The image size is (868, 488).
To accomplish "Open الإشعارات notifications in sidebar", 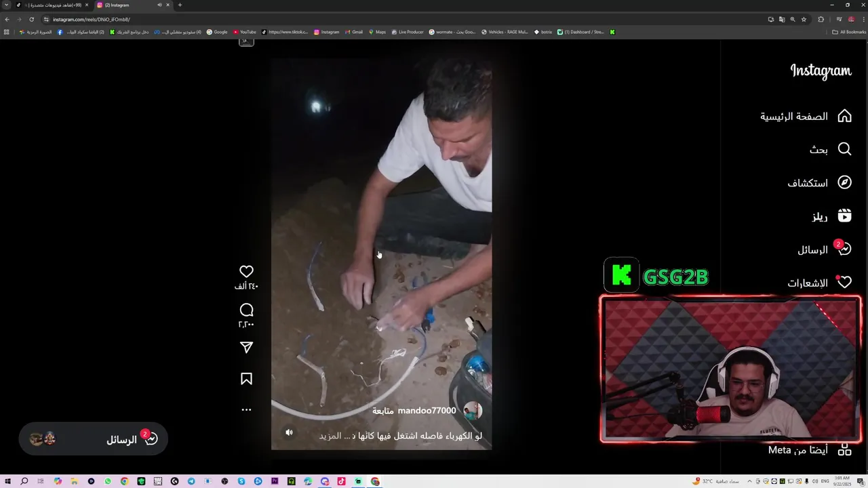I will coord(819,283).
